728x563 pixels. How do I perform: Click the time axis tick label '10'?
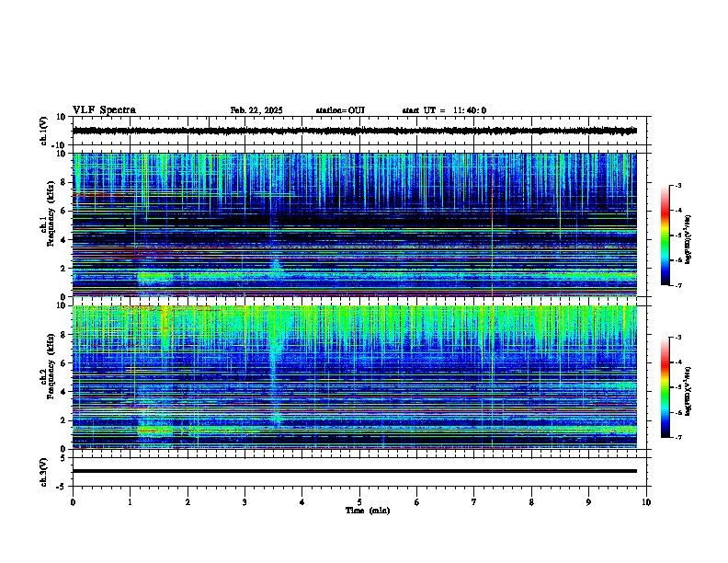point(646,502)
